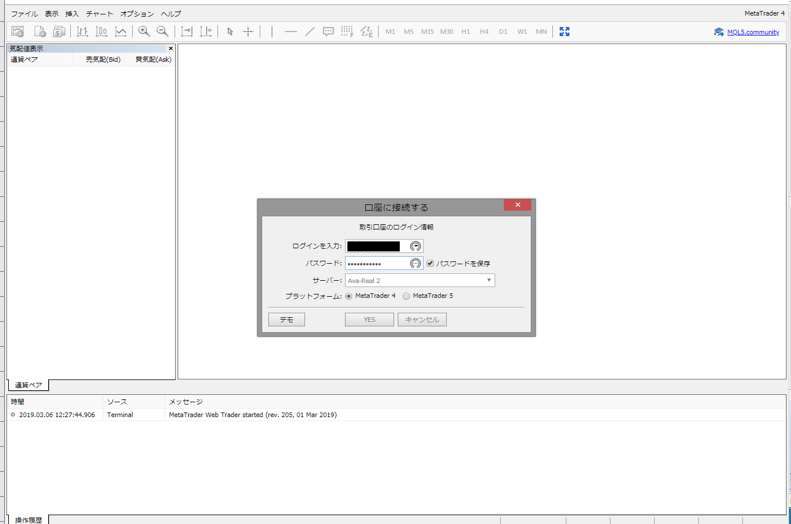Open the 表示 menu
This screenshot has width=791, height=524.
pyautogui.click(x=51, y=14)
